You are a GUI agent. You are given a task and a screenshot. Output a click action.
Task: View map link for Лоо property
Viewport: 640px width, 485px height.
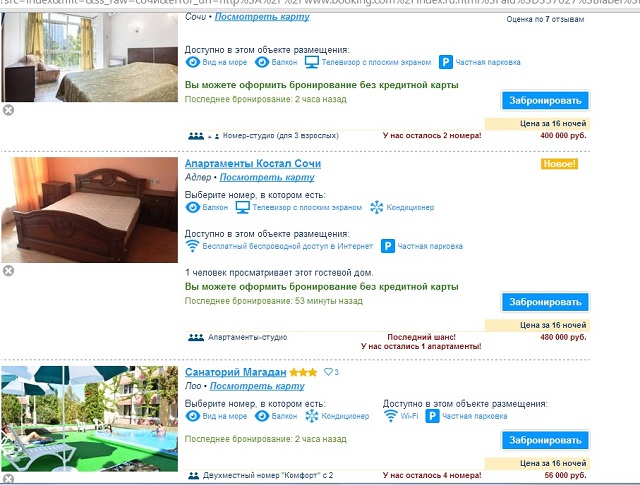coord(257,386)
